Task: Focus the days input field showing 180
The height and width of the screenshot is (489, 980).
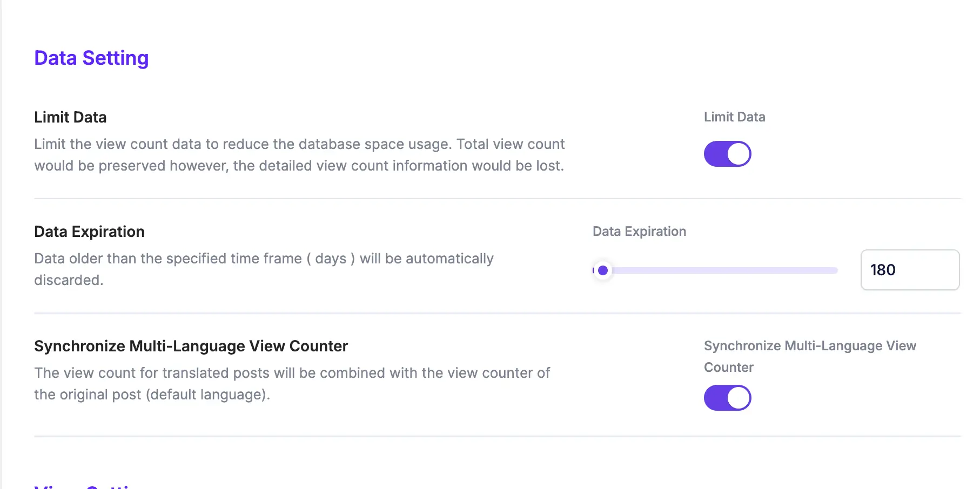Action: tap(910, 270)
